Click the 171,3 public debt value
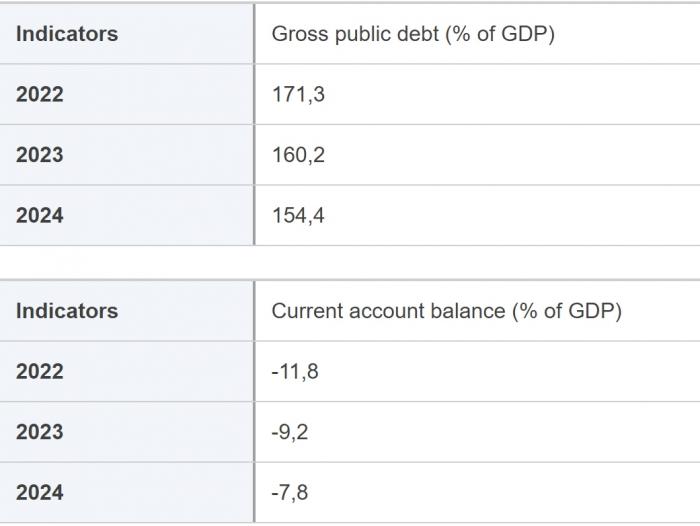 298,95
